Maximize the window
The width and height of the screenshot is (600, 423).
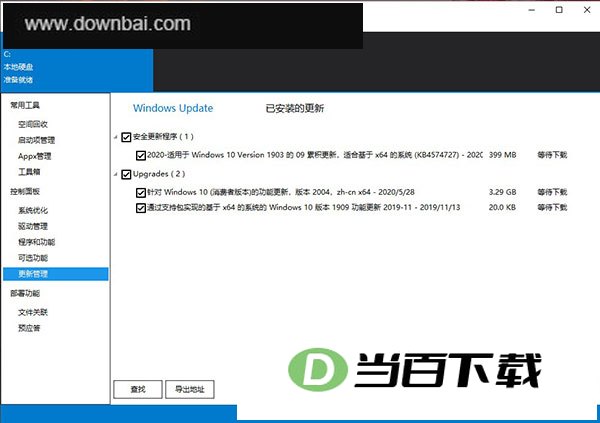tap(559, 10)
